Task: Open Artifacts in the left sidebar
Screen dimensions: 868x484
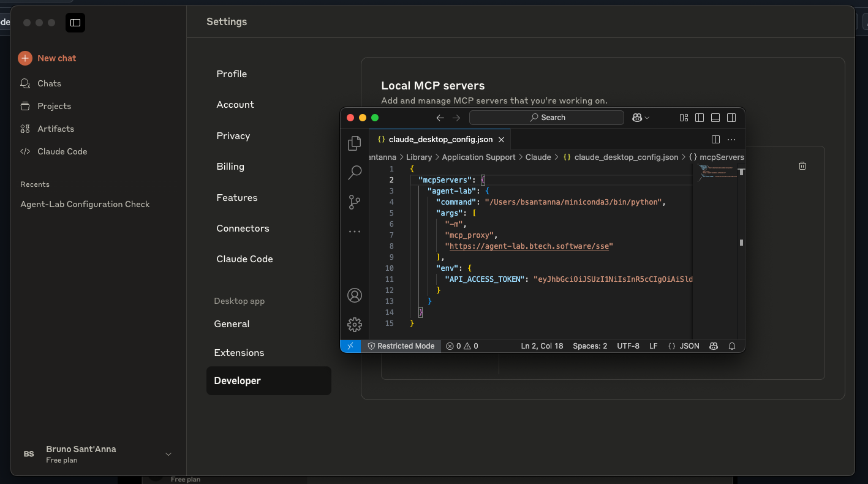Action: click(x=47, y=129)
